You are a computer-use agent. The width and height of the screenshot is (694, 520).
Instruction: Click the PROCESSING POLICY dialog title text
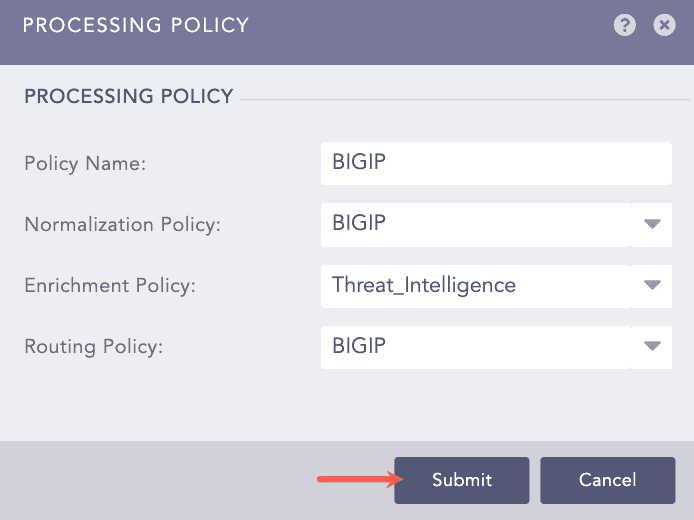tap(136, 25)
